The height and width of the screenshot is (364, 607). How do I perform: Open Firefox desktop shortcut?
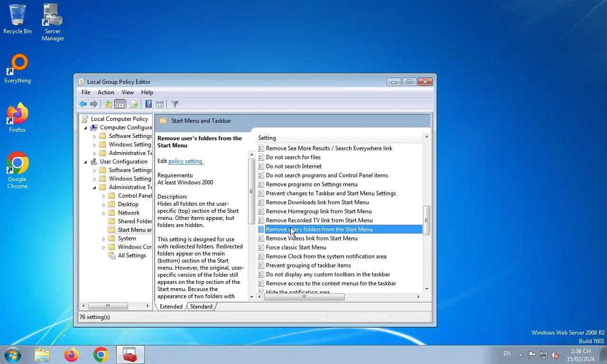tap(18, 118)
